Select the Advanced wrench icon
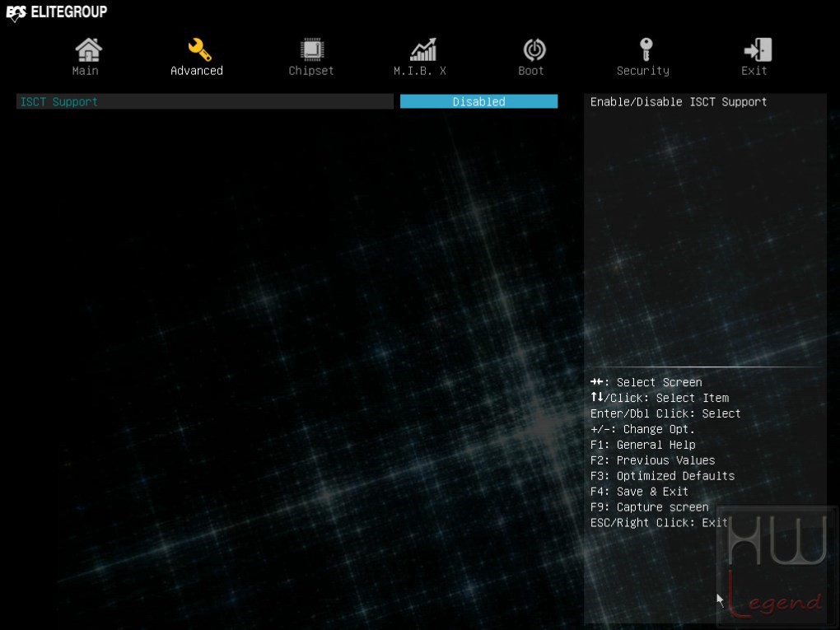840x630 pixels. (x=199, y=49)
